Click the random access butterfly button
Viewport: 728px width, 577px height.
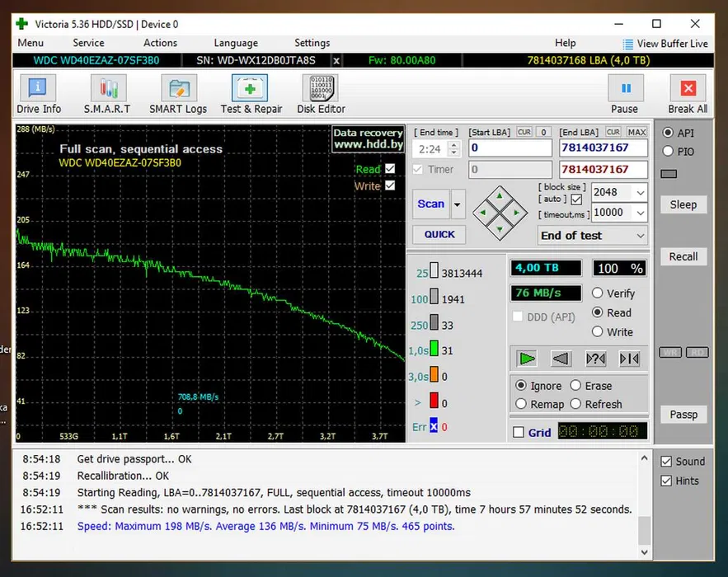tap(595, 359)
